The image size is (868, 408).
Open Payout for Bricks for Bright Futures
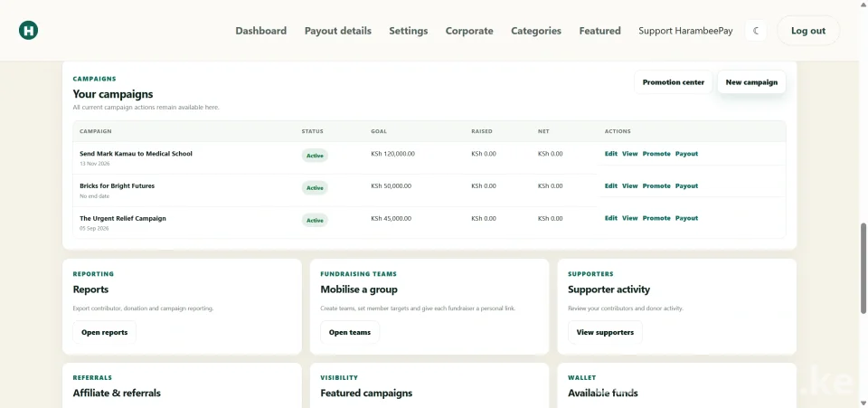(686, 186)
